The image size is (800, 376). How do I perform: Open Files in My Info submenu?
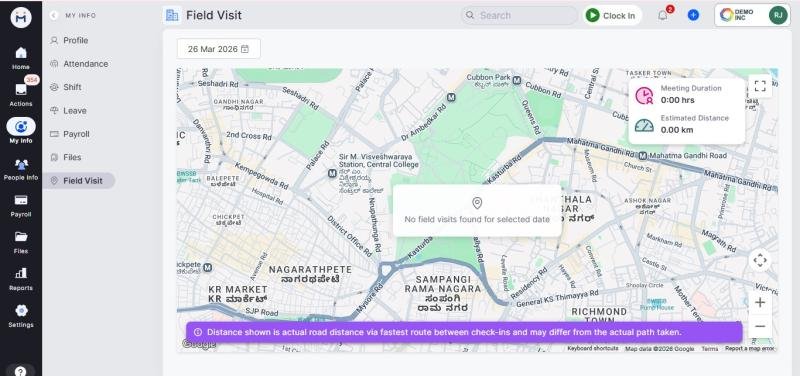[x=72, y=158]
